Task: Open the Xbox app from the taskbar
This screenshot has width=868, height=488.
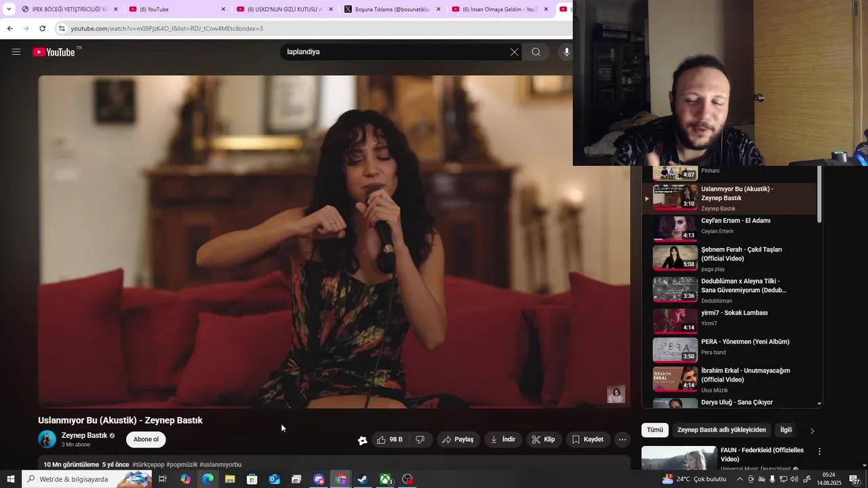Action: tap(385, 479)
